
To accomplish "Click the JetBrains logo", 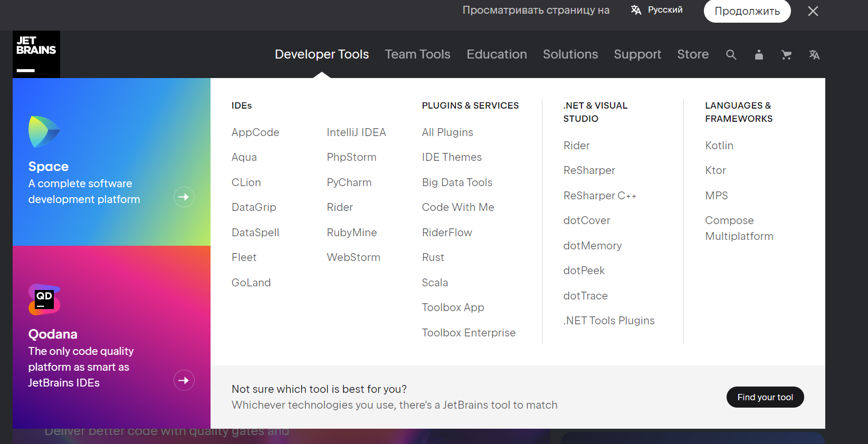I will [36, 54].
